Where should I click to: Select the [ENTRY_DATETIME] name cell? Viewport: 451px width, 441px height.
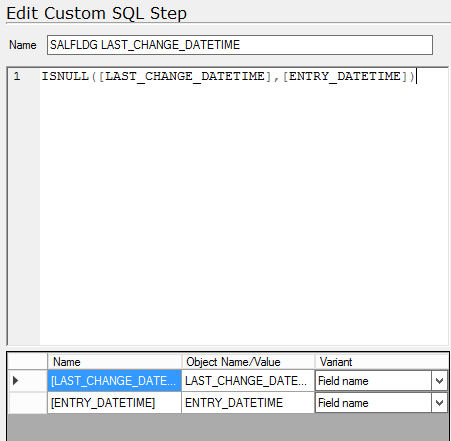[115, 403]
